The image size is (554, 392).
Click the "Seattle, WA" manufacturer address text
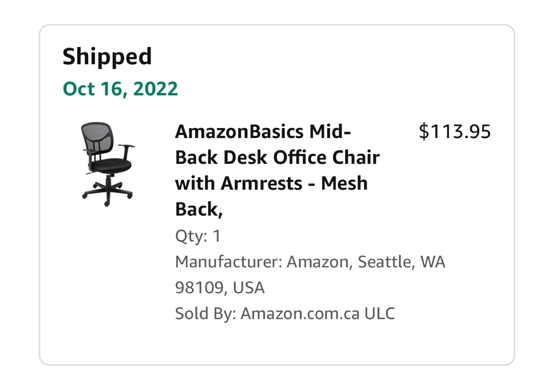[401, 262]
